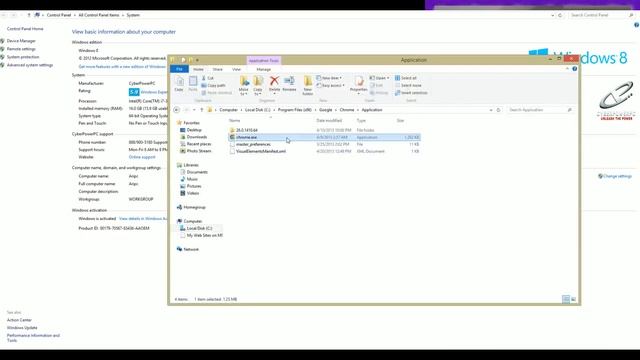The image size is (640, 360).
Task: Open Remote settings in the Control Panel window
Action: (x=21, y=49)
